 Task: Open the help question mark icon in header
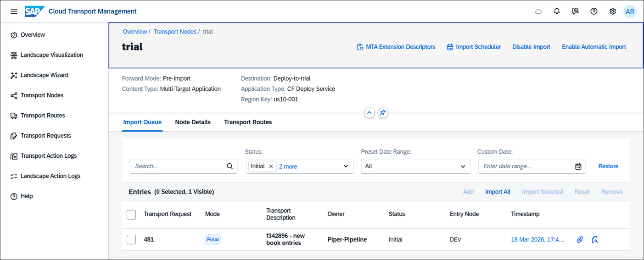(x=594, y=11)
